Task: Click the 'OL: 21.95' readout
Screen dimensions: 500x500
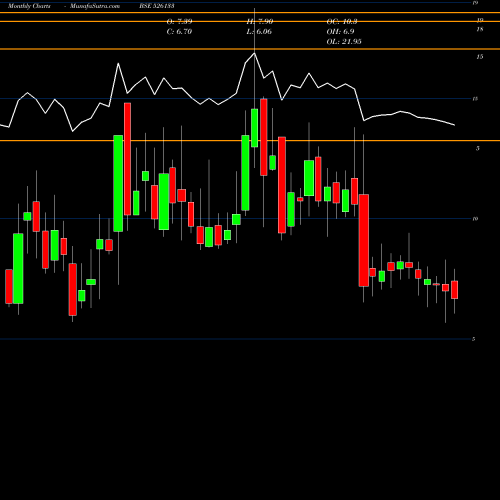Action: 344,42
